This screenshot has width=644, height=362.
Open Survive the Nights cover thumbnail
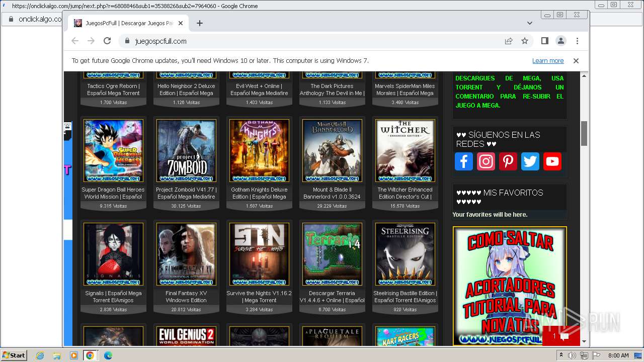pyautogui.click(x=259, y=254)
